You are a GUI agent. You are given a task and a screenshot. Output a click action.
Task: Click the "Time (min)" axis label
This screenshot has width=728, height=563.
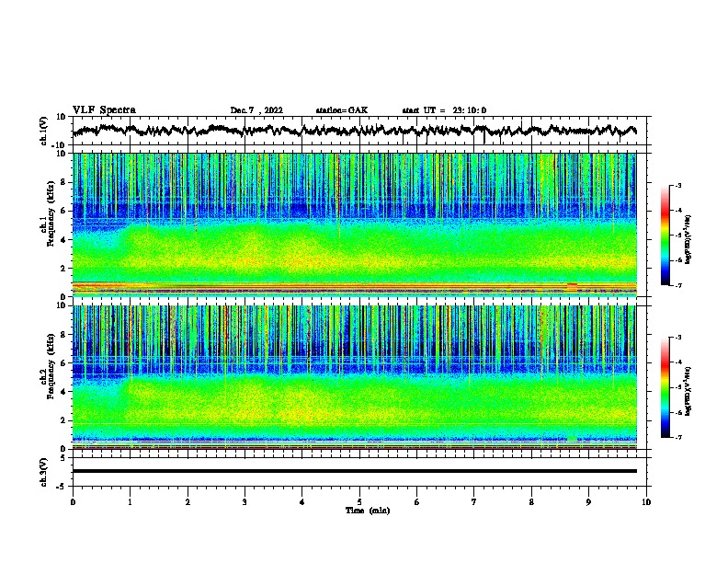(x=368, y=511)
